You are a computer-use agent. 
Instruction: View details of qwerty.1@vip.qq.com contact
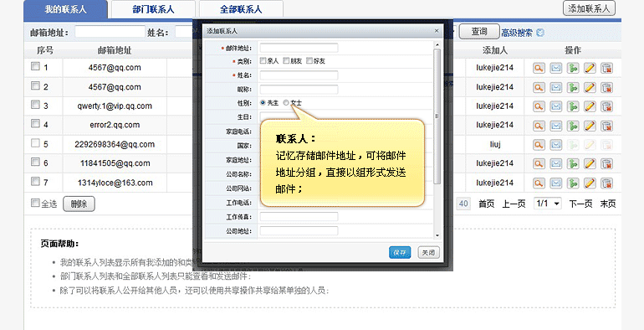click(539, 106)
